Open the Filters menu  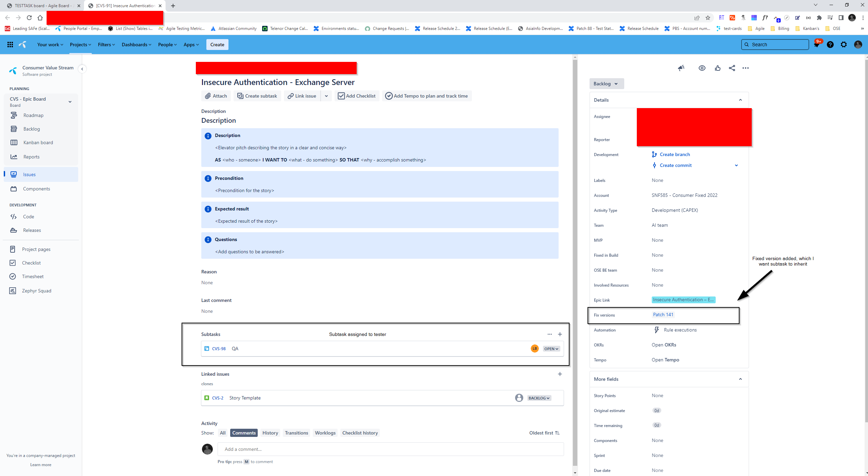click(x=106, y=45)
